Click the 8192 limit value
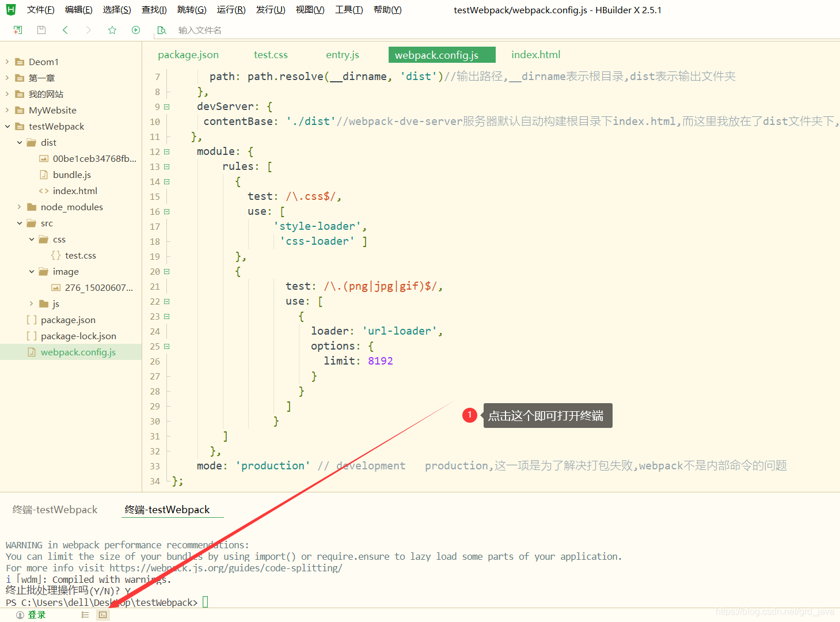 pos(381,361)
